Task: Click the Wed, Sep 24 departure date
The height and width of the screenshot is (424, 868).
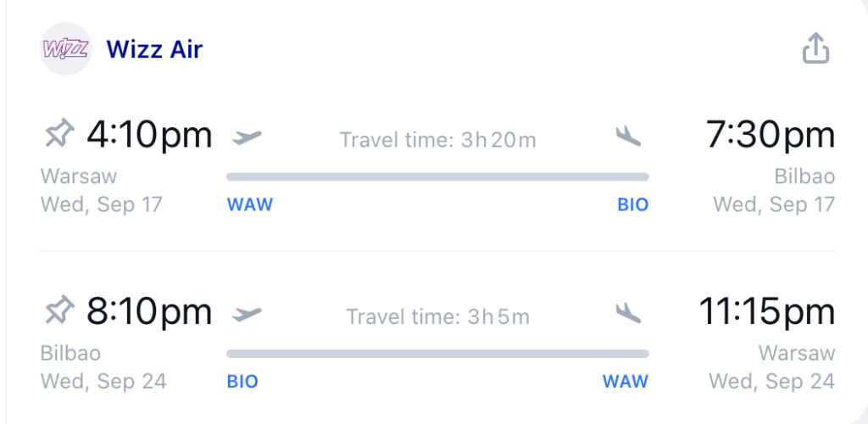Action: point(103,382)
